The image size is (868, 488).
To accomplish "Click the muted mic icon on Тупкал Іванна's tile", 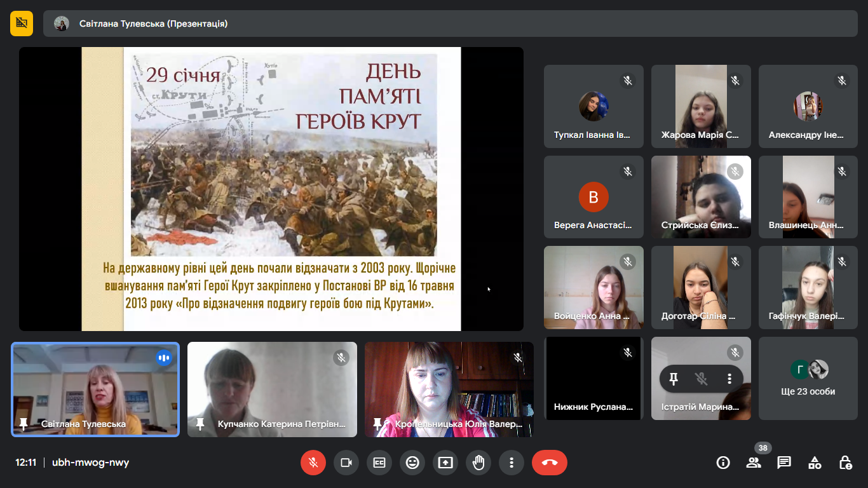I will coord(628,81).
